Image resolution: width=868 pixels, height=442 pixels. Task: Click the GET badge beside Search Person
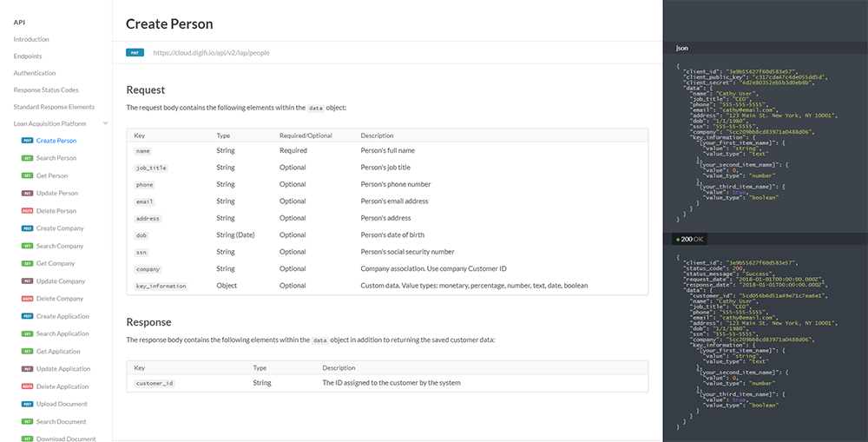pos(27,158)
